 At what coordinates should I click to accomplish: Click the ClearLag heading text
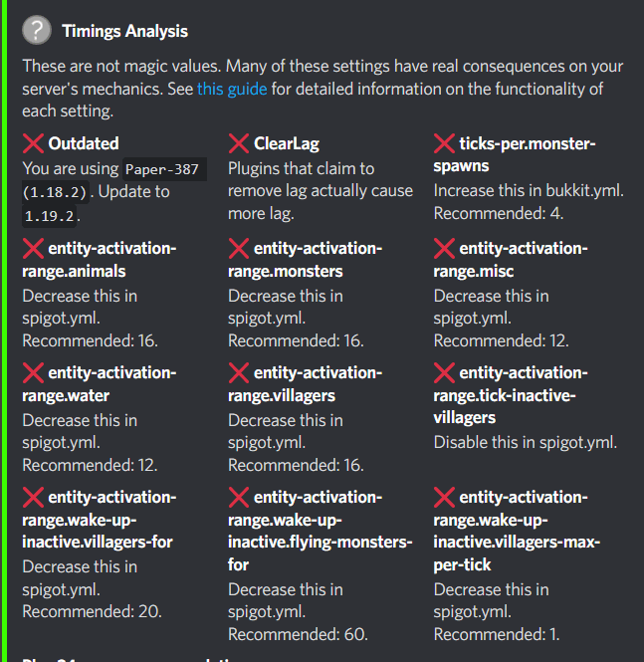tap(287, 143)
